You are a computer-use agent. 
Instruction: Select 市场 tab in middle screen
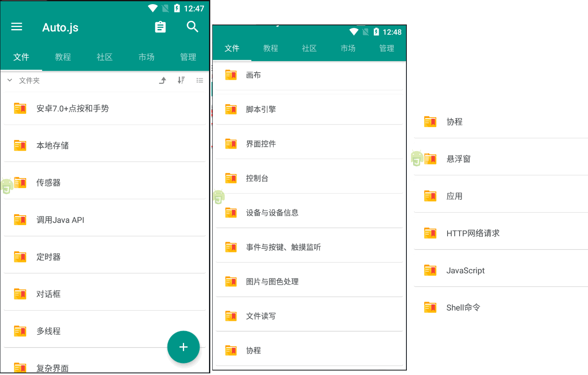[x=348, y=48]
